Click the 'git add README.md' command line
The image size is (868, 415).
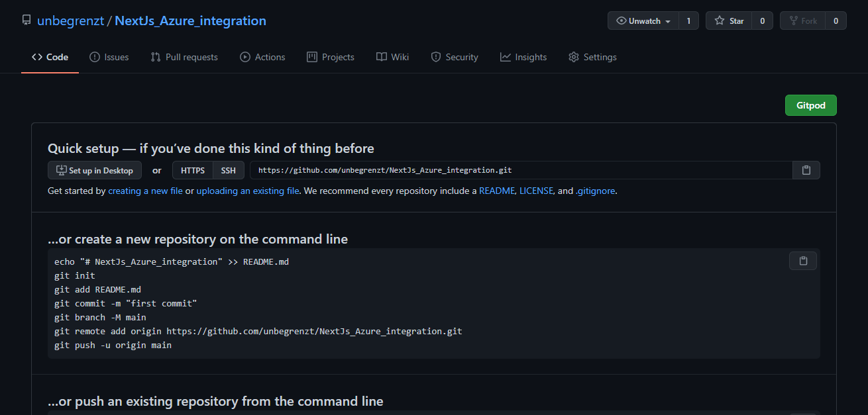97,289
